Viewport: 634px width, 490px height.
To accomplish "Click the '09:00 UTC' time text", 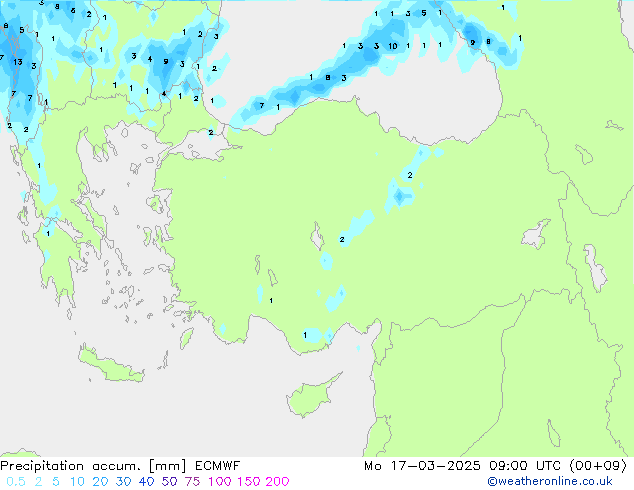I will 525,466.
